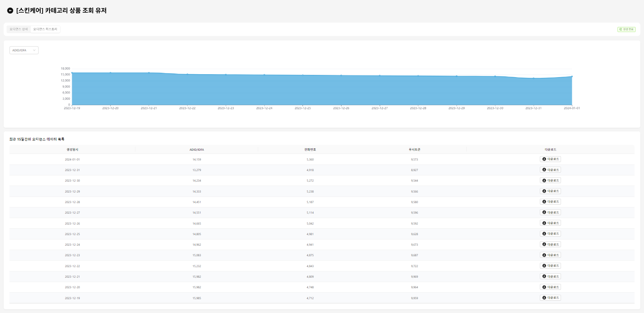Click the download icon in the 2024-01-01 row
Viewport: 644px width, 313px height.
click(x=544, y=159)
